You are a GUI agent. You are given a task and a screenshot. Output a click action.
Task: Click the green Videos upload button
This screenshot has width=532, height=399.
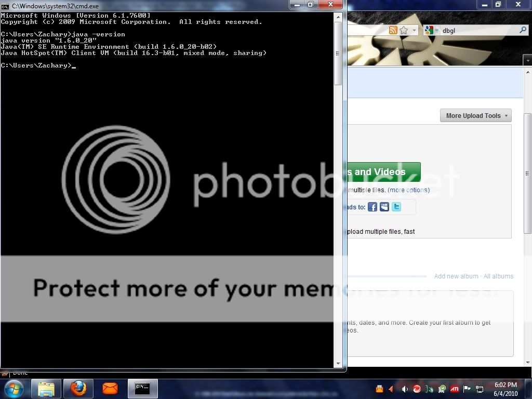(x=383, y=171)
